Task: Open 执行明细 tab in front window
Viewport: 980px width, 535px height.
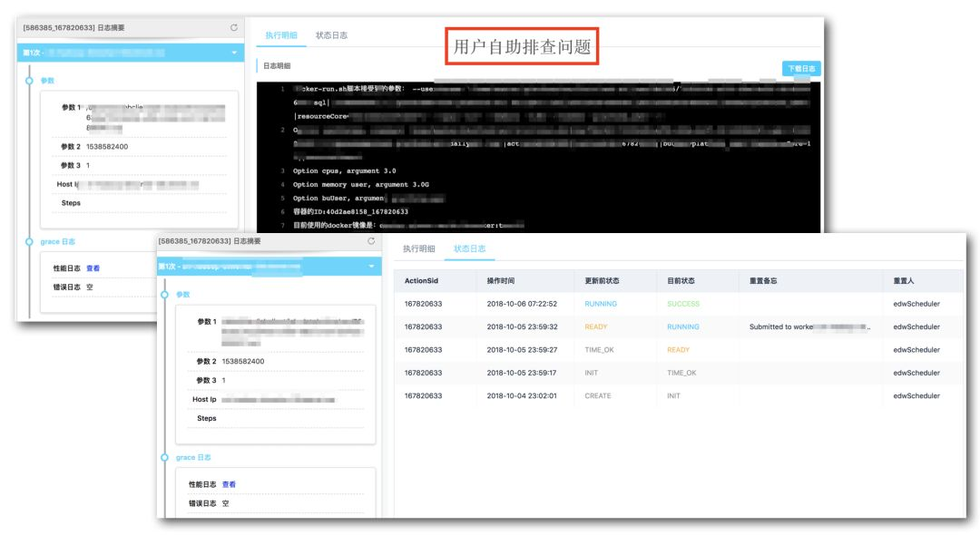Action: [418, 248]
